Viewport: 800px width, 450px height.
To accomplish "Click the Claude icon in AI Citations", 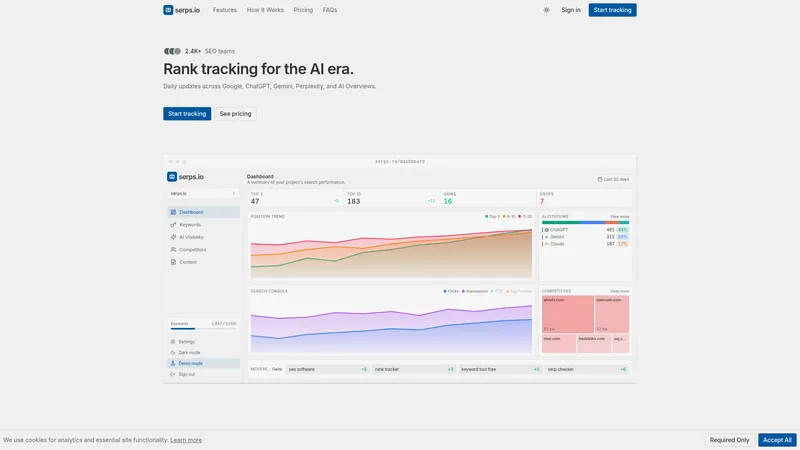I will [546, 244].
